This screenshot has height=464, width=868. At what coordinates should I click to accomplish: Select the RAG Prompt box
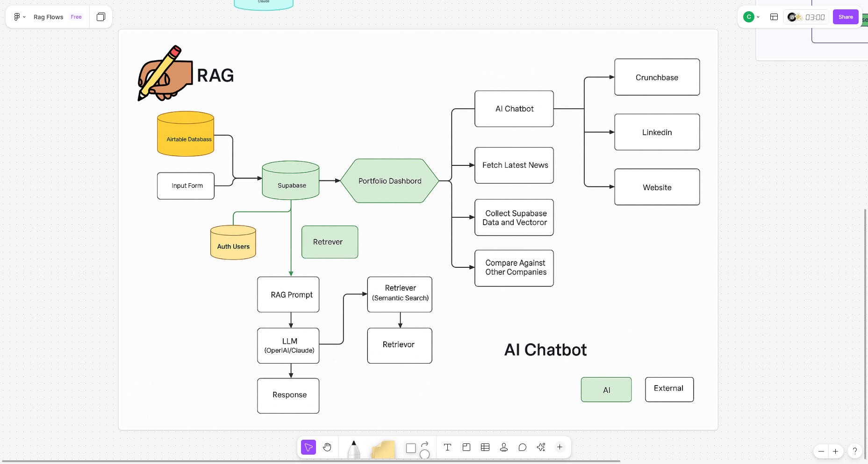point(288,294)
